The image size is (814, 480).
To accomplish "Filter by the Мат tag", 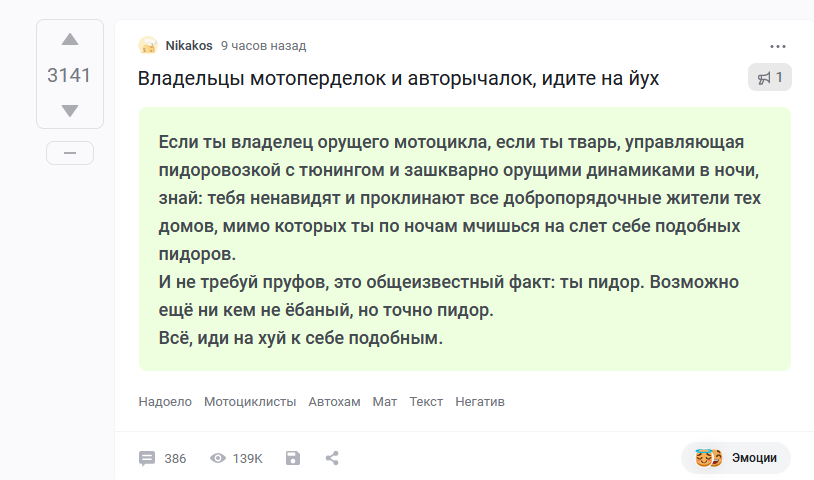I will pyautogui.click(x=385, y=402).
